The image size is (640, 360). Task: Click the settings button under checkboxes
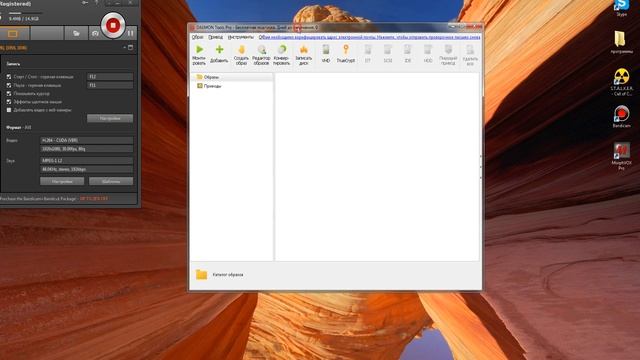[x=110, y=118]
